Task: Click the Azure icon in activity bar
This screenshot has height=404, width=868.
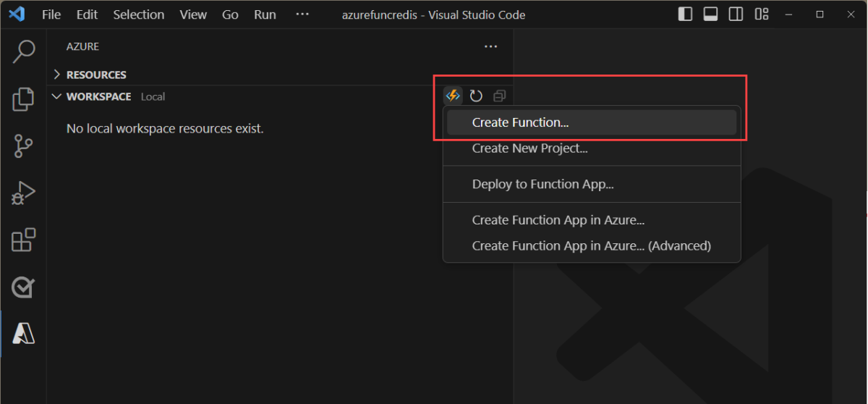Action: [24, 333]
